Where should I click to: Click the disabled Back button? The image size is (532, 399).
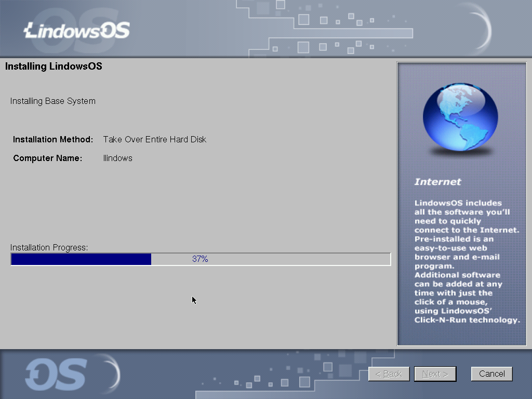click(x=389, y=374)
